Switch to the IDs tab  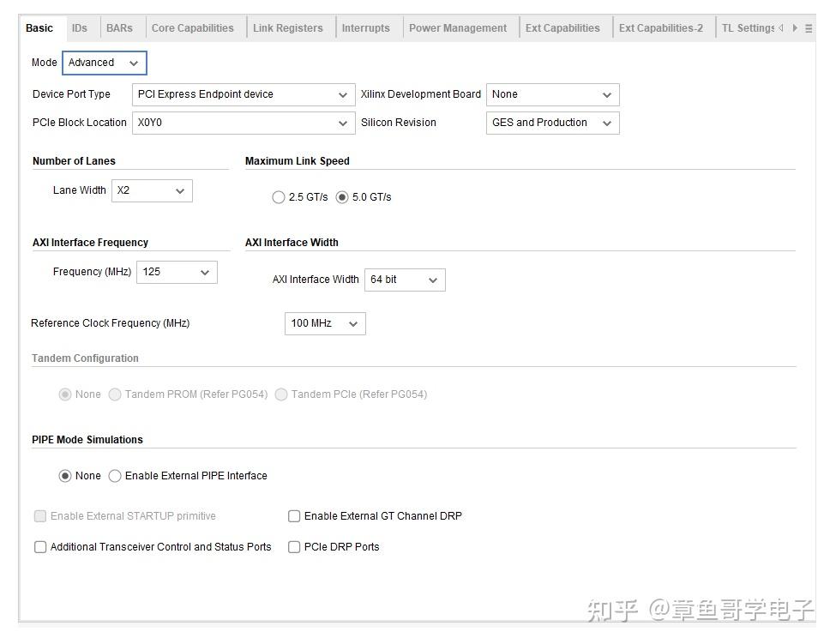tap(80, 27)
